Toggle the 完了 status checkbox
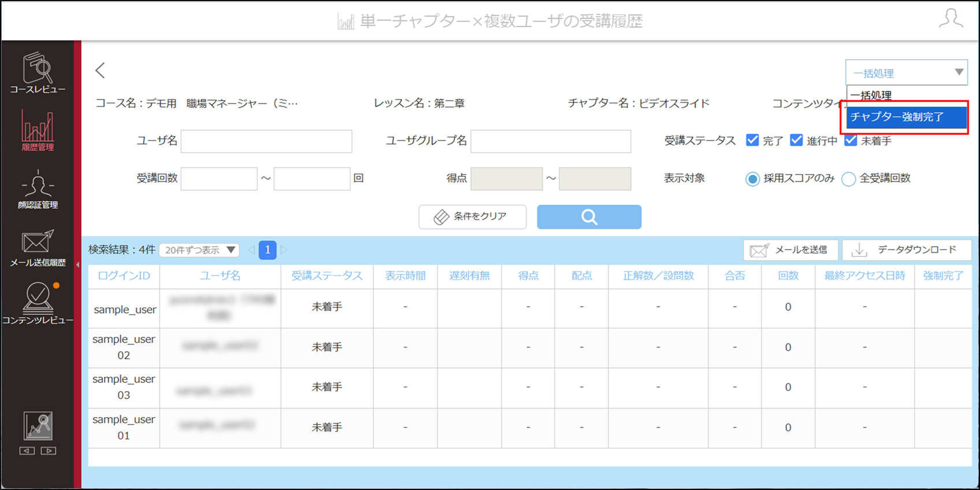This screenshot has height=490, width=980. coord(752,140)
